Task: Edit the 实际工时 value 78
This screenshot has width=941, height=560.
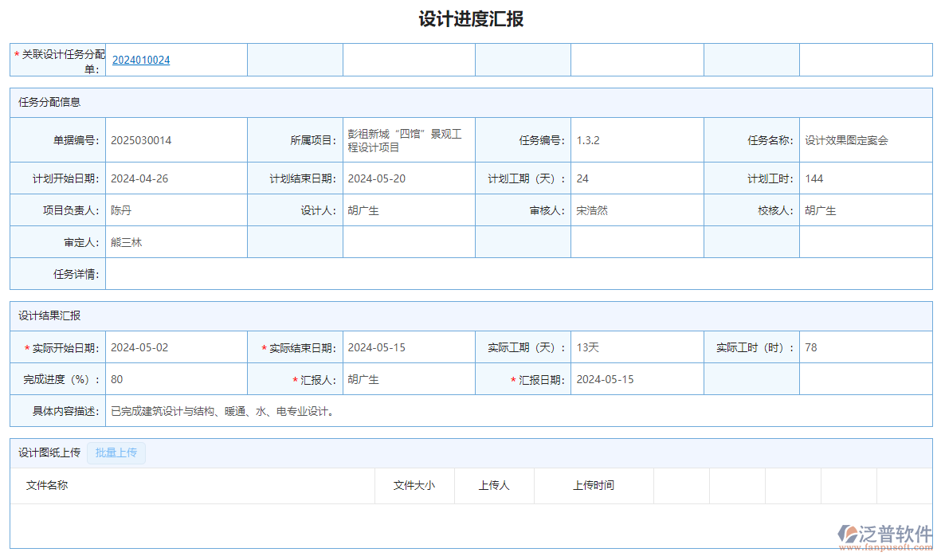Action: pyautogui.click(x=865, y=348)
